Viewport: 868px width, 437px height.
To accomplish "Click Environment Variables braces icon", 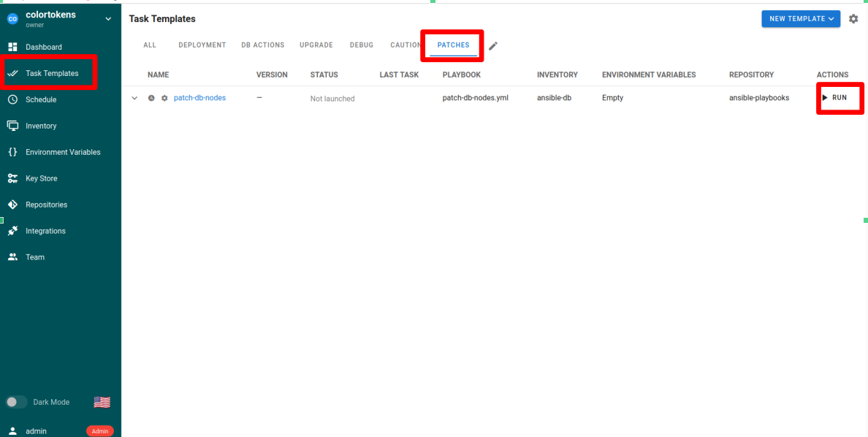I will pos(12,152).
